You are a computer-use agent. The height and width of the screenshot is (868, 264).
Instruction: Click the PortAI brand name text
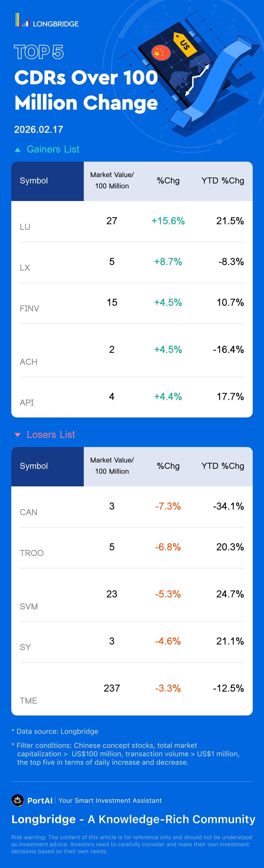40,801
